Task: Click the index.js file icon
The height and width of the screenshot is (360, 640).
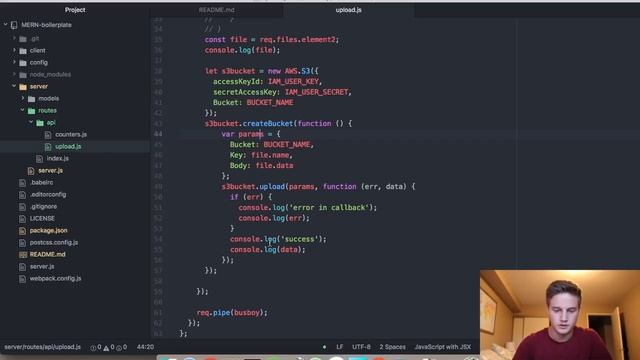Action: point(39,159)
